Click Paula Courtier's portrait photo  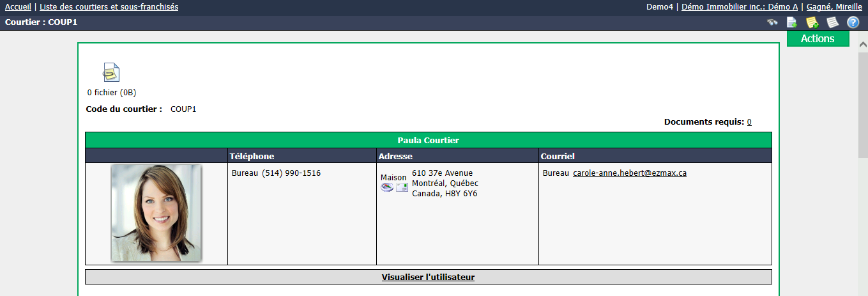point(156,213)
